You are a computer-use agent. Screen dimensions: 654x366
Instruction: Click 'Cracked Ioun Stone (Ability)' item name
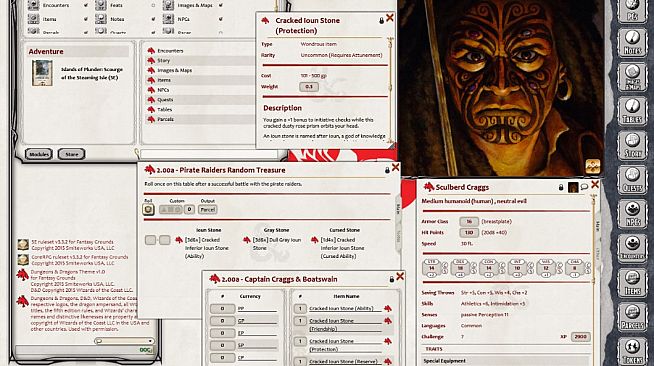click(x=341, y=308)
